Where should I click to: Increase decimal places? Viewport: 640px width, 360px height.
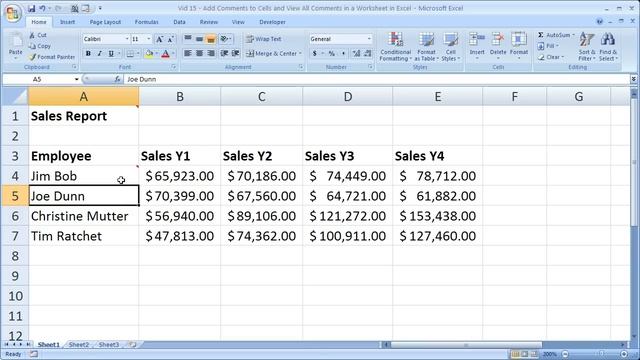[x=356, y=53]
